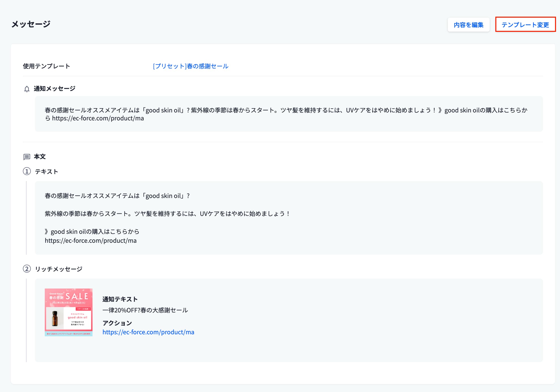Open the アクション product URL link
The width and height of the screenshot is (560, 392).
pos(148,332)
